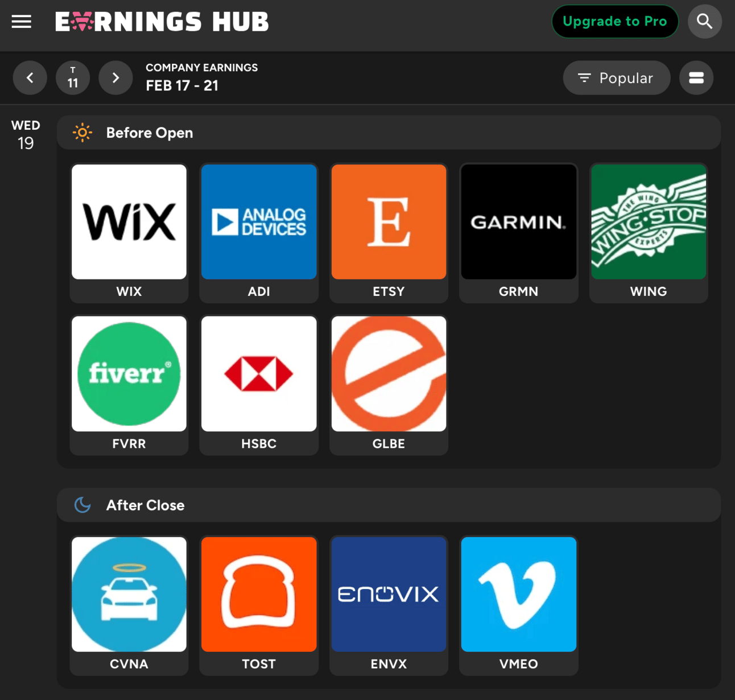Click the WIX ticker label

(129, 291)
